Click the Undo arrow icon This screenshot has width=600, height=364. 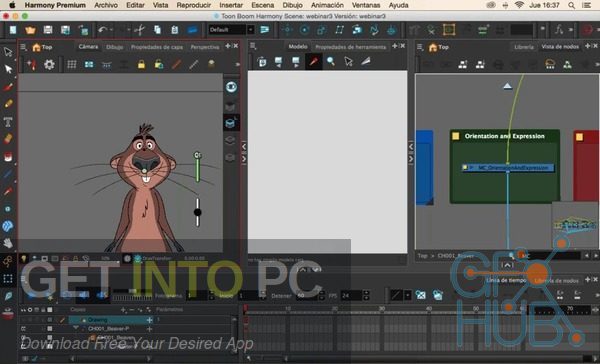pos(102,29)
